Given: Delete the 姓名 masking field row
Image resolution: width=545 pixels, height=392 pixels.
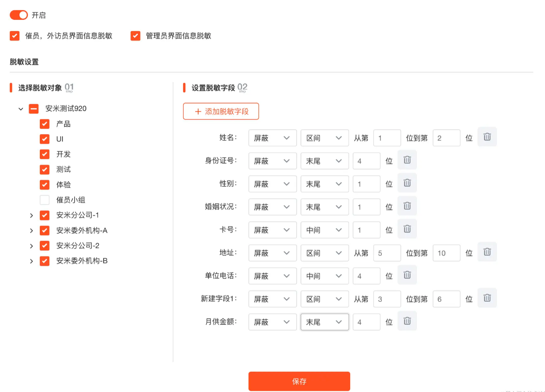Looking at the screenshot, I should 487,137.
